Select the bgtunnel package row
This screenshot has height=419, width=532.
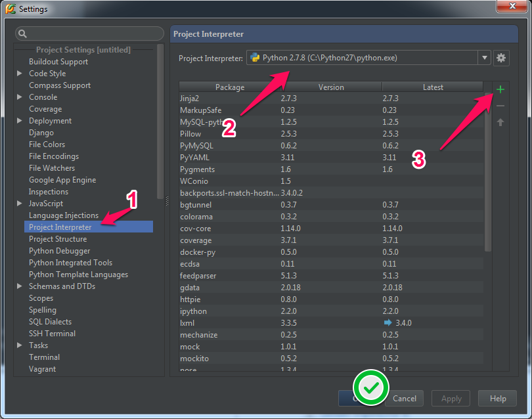click(x=331, y=205)
